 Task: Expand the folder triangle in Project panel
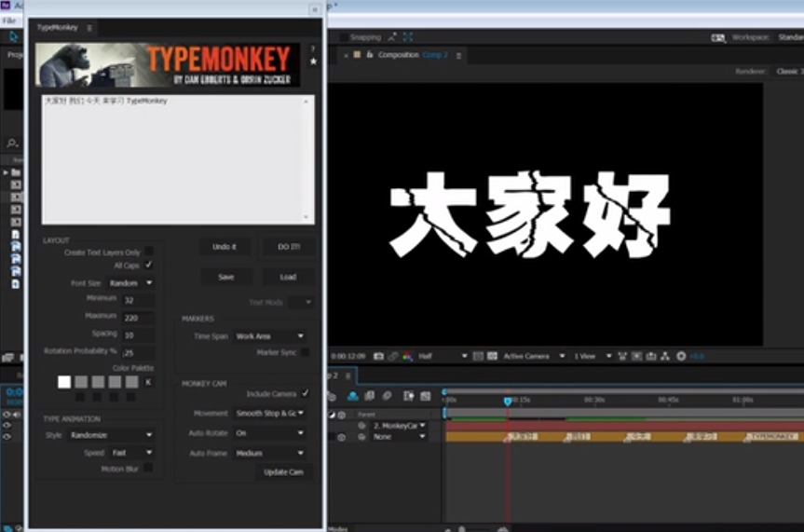pos(6,172)
